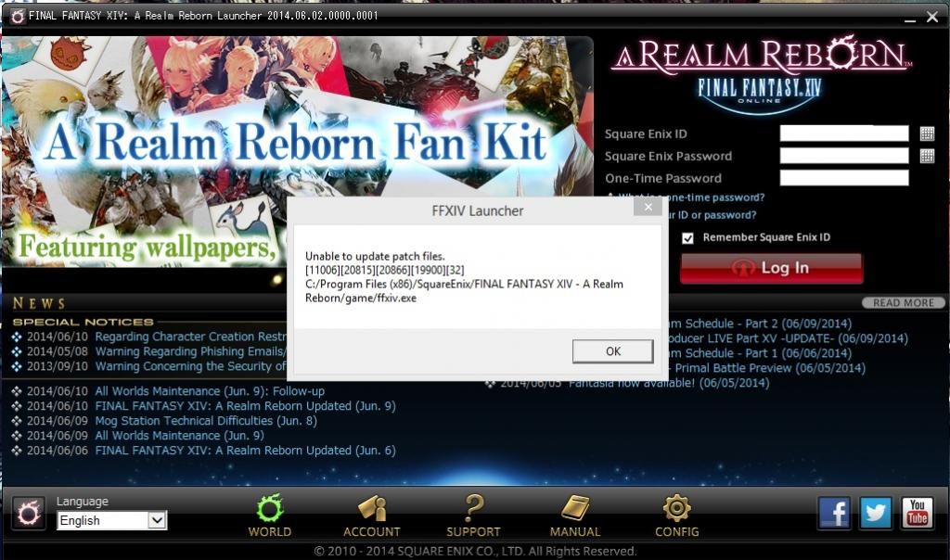Focus the One-Time Password field
Viewport: 950px width, 560px height.
click(844, 177)
